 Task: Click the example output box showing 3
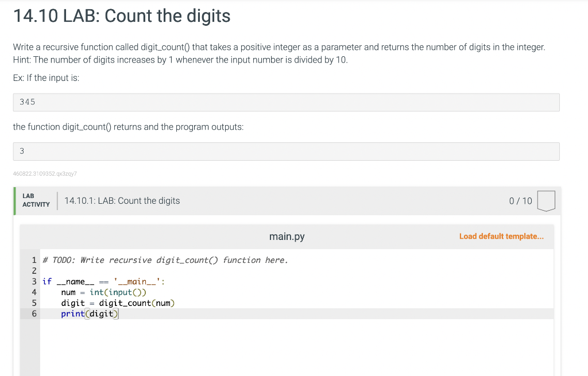(286, 152)
